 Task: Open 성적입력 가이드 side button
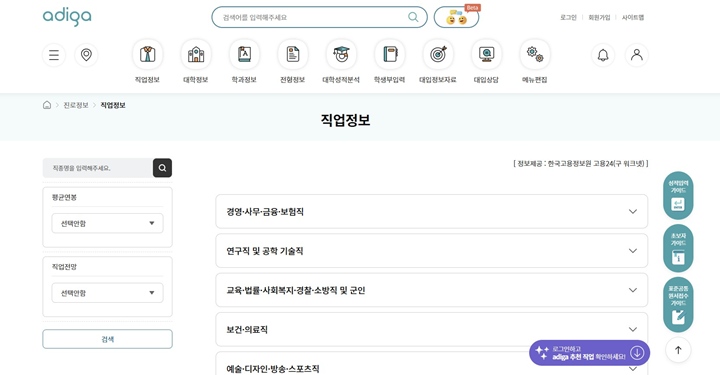pos(678,196)
